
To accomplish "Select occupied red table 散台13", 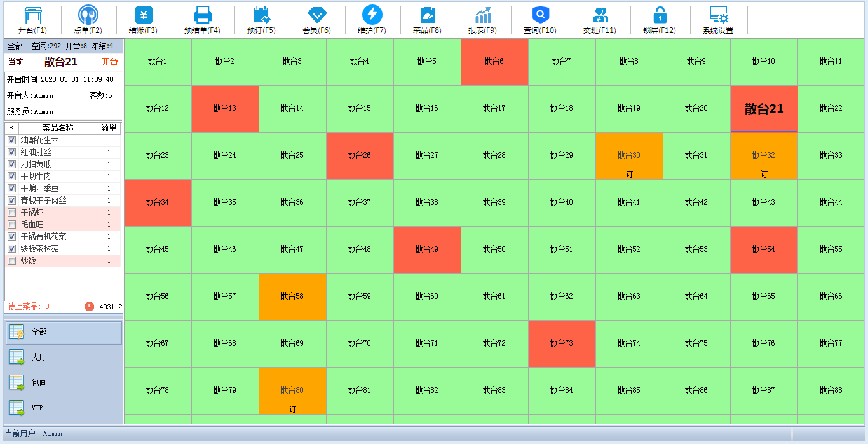I will pos(225,109).
